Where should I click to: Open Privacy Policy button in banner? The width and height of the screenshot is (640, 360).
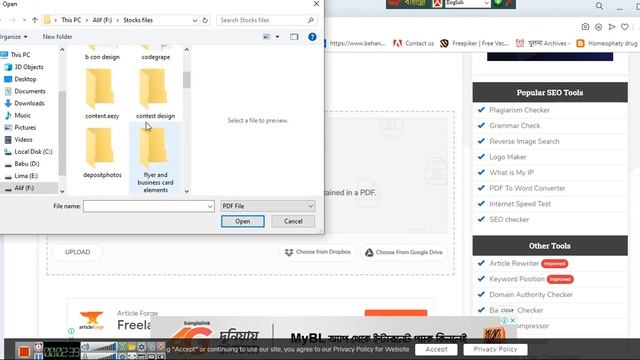click(495, 349)
